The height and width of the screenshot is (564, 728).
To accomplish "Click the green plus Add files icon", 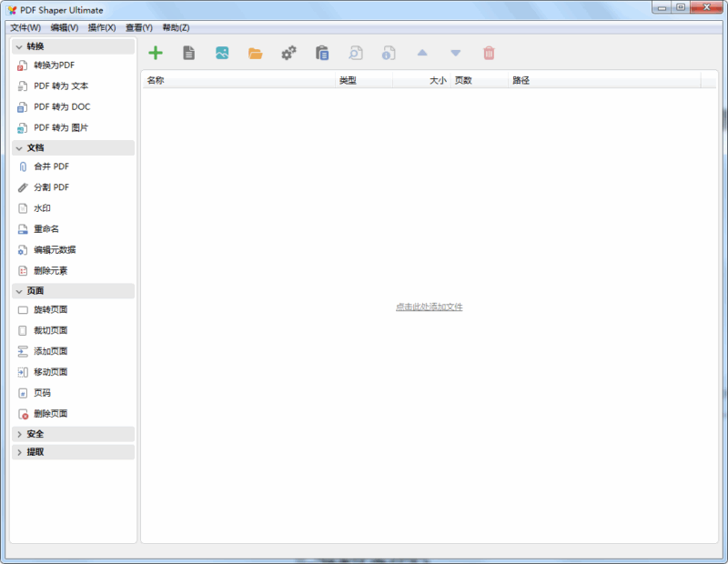I will (x=156, y=53).
